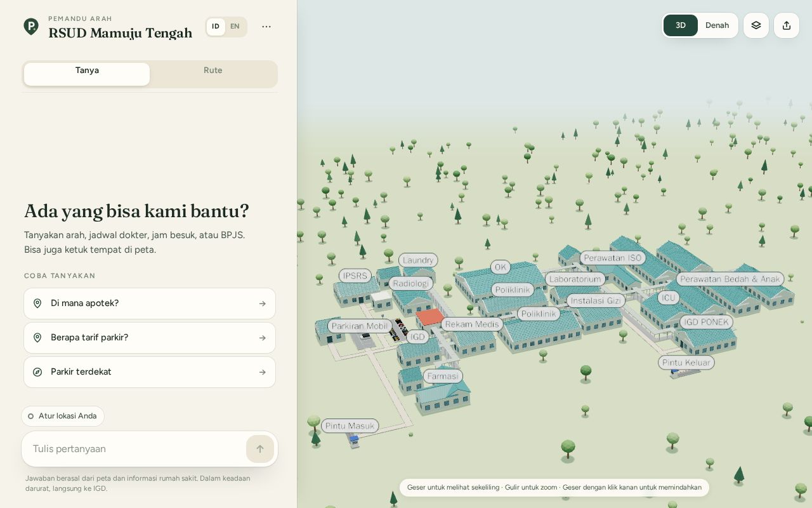
Task: Select the Rekam Medis map label
Action: (472, 324)
